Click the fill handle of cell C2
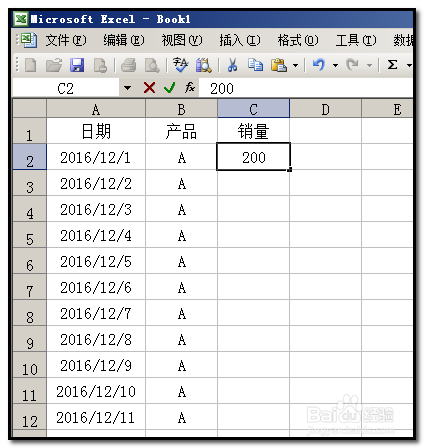The height and width of the screenshot is (448, 424). click(289, 170)
